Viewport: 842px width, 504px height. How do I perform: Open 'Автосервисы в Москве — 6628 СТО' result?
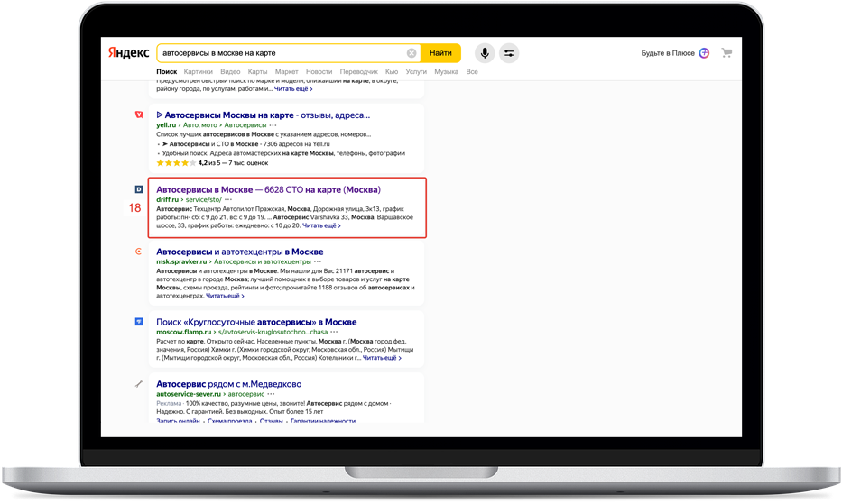(x=268, y=189)
